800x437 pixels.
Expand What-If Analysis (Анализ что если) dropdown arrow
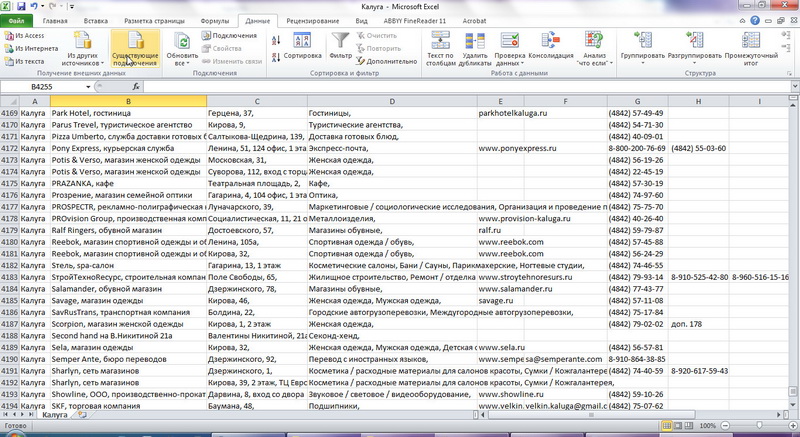(611, 63)
